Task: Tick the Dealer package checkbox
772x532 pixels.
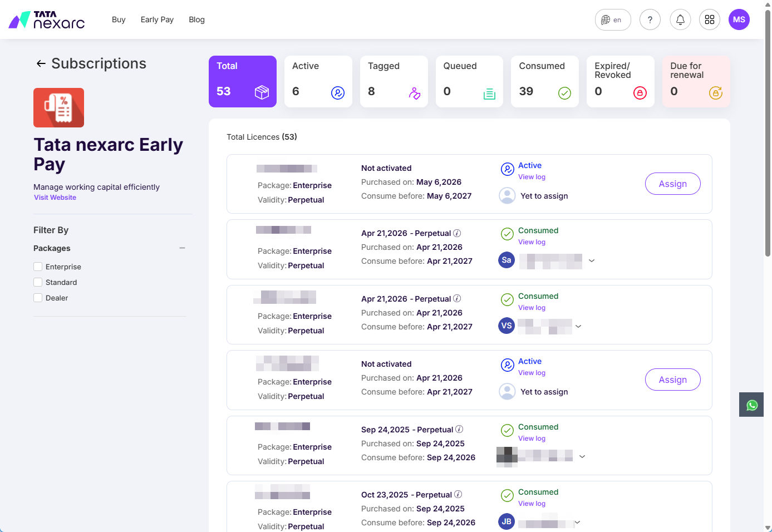Action: 38,298
